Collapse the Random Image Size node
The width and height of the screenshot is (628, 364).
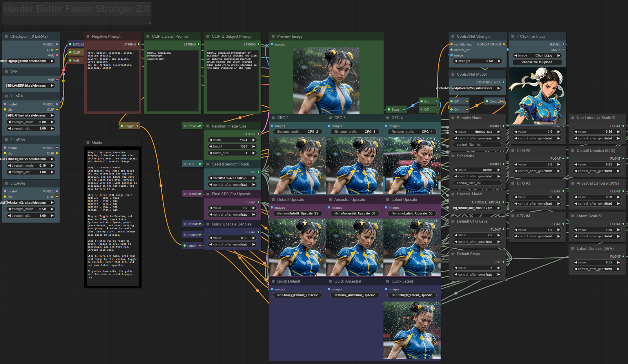208,126
